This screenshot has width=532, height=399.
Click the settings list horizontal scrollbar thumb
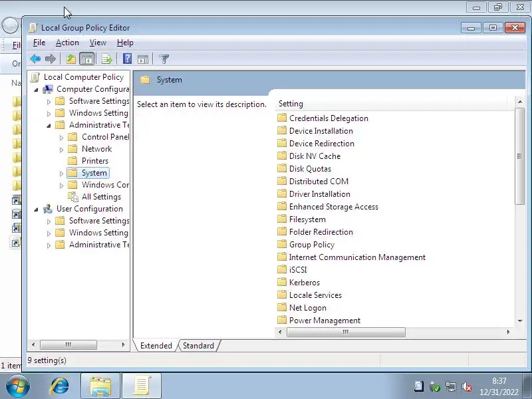pyautogui.click(x=346, y=332)
